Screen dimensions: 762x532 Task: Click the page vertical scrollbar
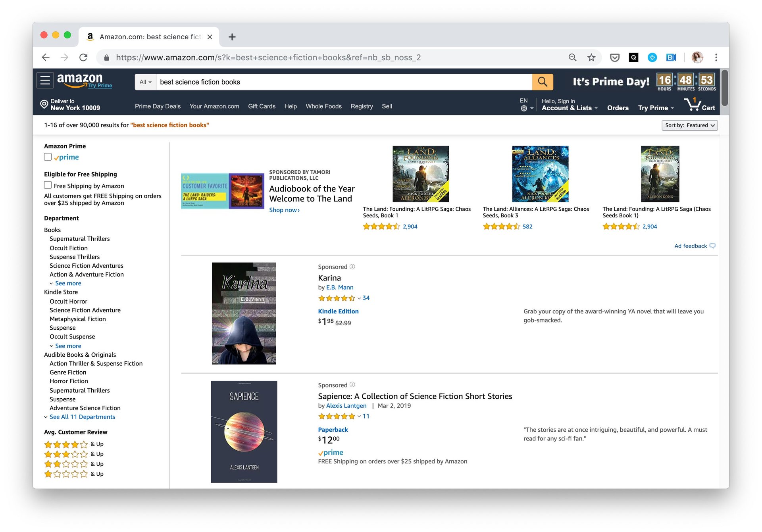[x=725, y=278]
